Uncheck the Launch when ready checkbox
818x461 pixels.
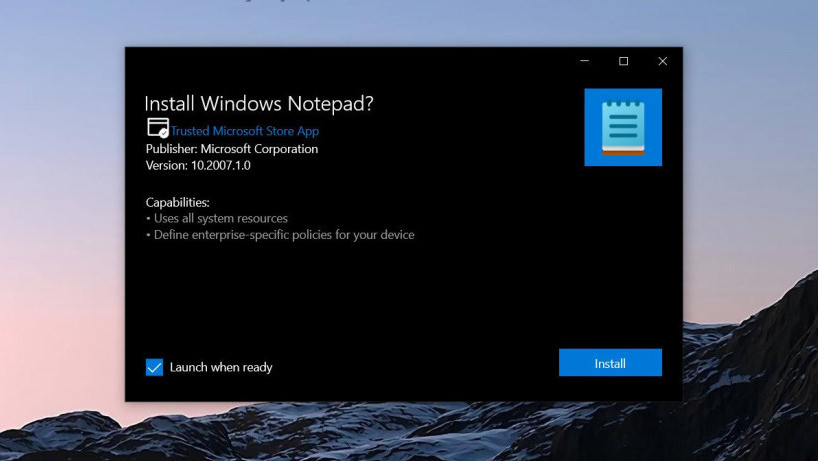pos(154,367)
